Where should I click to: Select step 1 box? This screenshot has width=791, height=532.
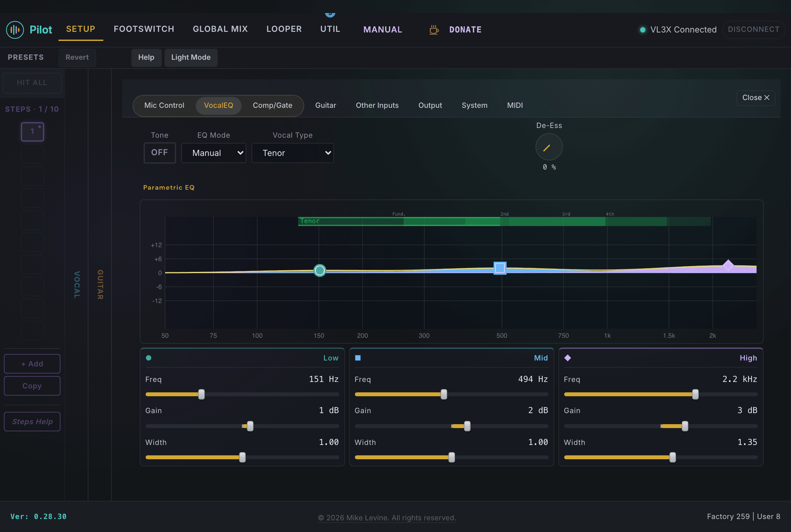click(x=32, y=132)
